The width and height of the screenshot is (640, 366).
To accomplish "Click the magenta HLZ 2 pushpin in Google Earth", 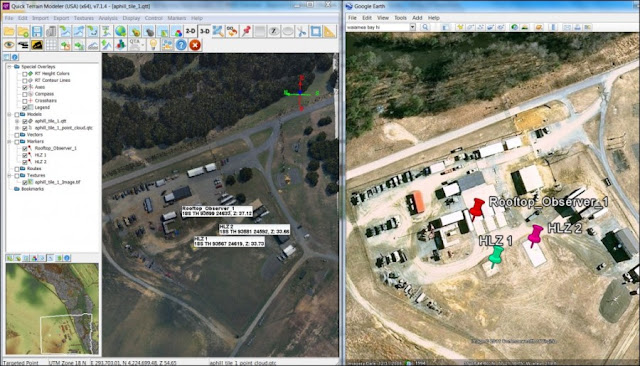I will coord(535,236).
